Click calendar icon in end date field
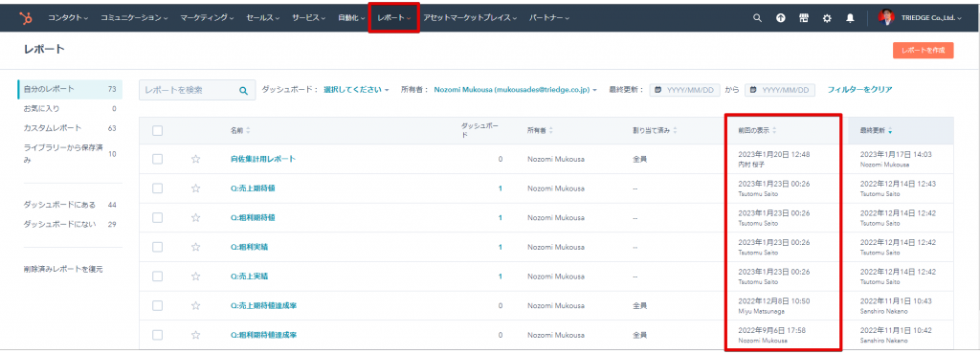The image size is (980, 354). (754, 90)
